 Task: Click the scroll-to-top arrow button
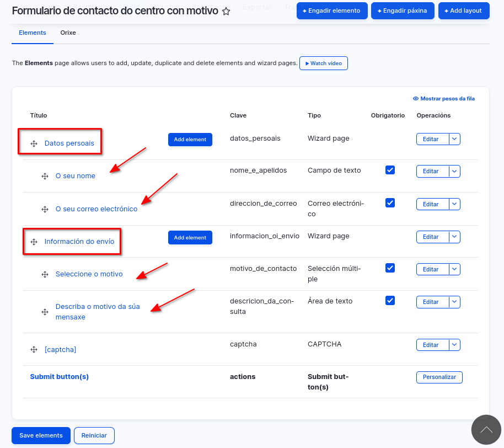486,430
